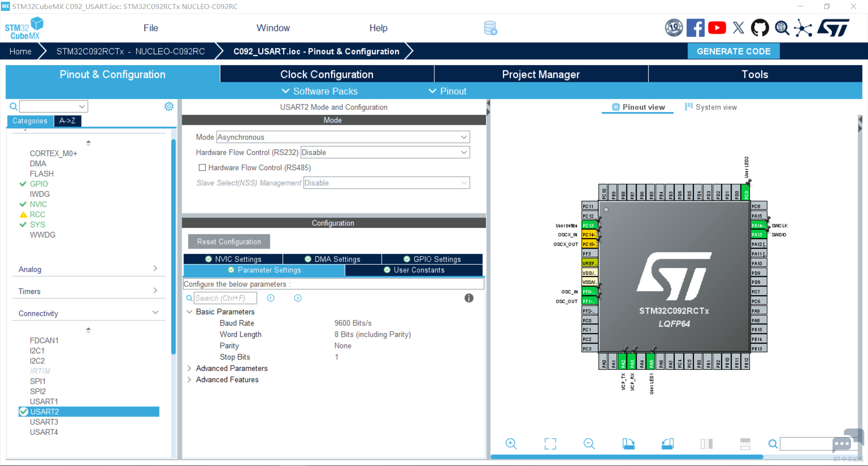The height and width of the screenshot is (466, 868).
Task: Click the fit-to-screen pinout icon
Action: 550,444
